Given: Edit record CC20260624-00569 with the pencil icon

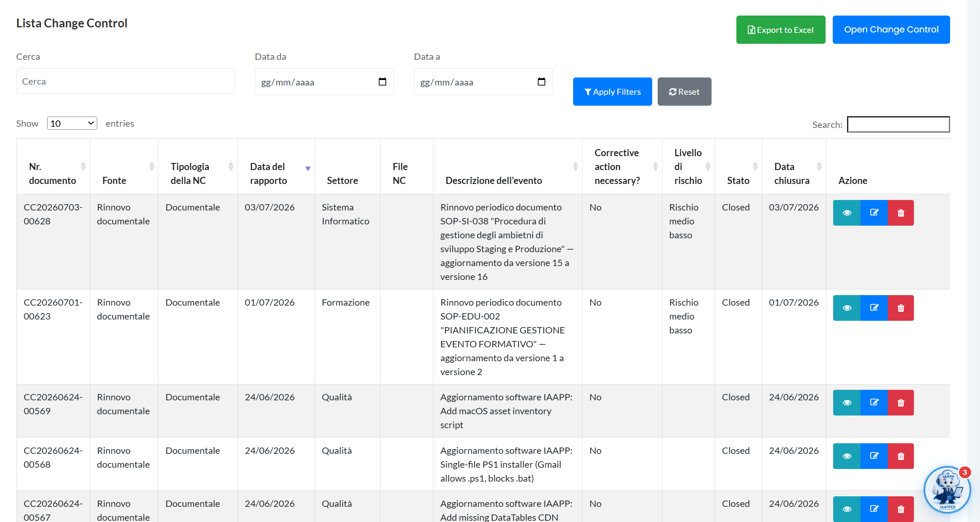Looking at the screenshot, I should click(x=874, y=402).
